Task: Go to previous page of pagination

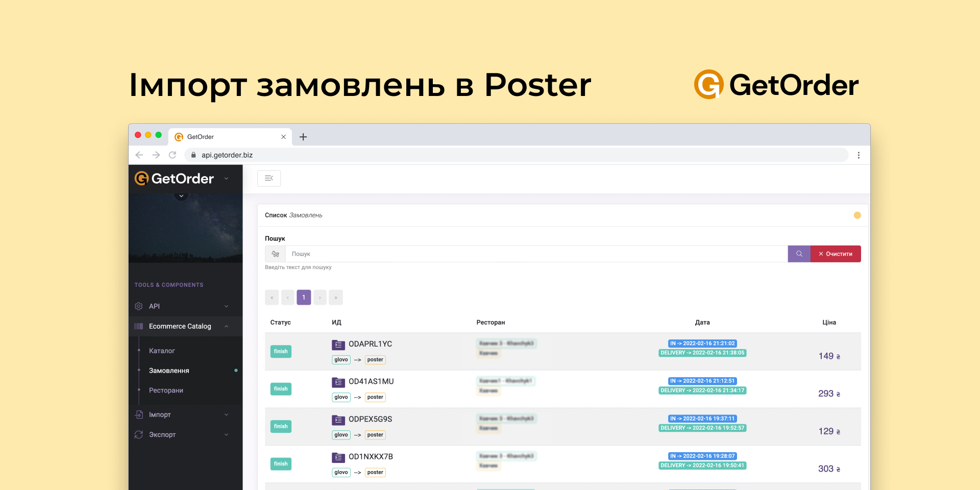Action: coord(288,298)
